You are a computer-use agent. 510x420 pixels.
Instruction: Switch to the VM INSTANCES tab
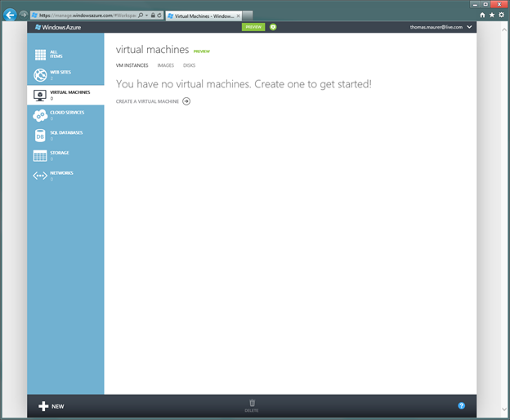pyautogui.click(x=132, y=65)
